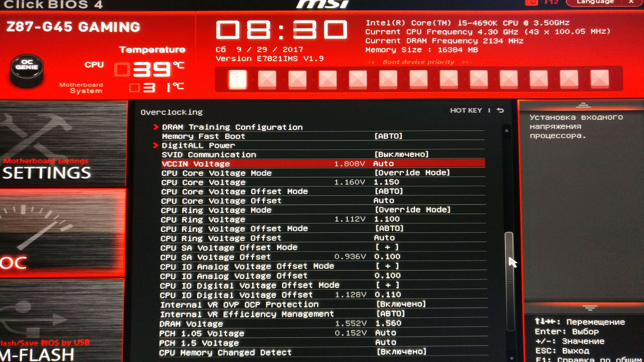Click the back arrow next to HOT KEY
This screenshot has width=644, height=362.
500,110
